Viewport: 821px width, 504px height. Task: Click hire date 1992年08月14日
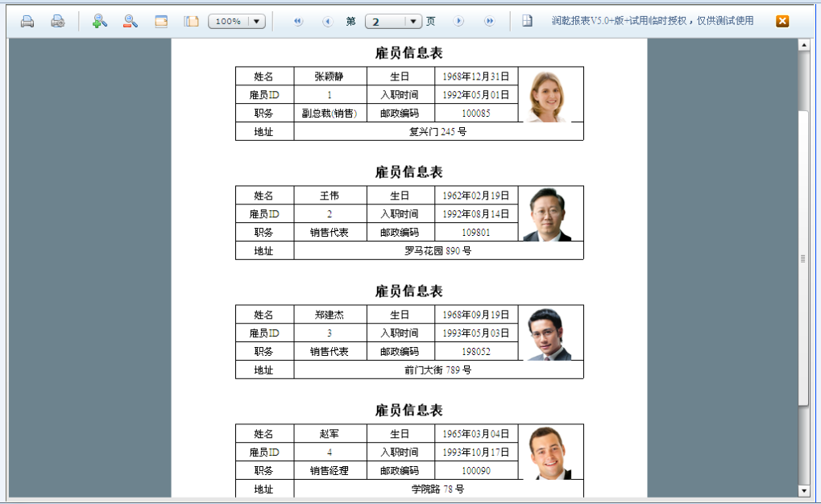(476, 214)
